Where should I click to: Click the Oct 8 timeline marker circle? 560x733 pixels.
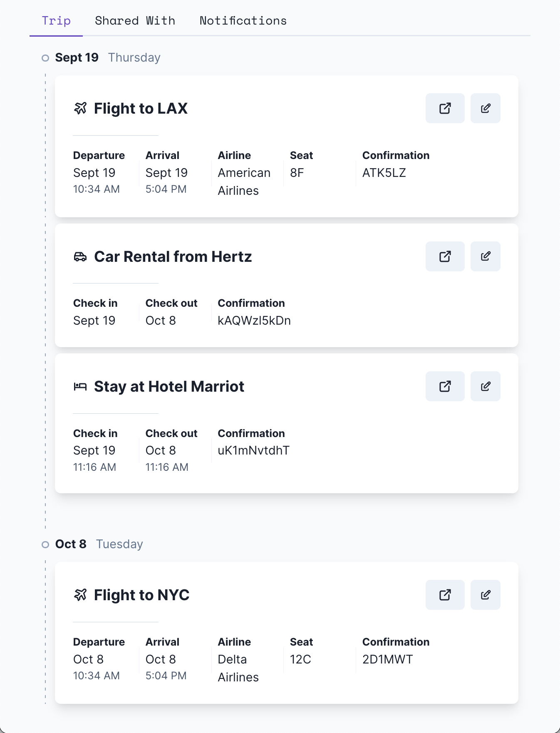click(x=45, y=544)
